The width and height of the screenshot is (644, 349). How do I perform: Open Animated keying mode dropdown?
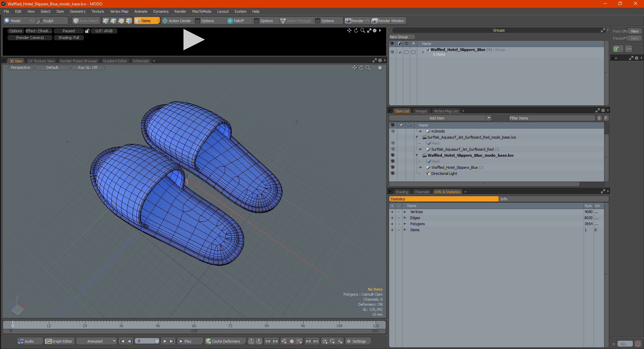coord(96,341)
